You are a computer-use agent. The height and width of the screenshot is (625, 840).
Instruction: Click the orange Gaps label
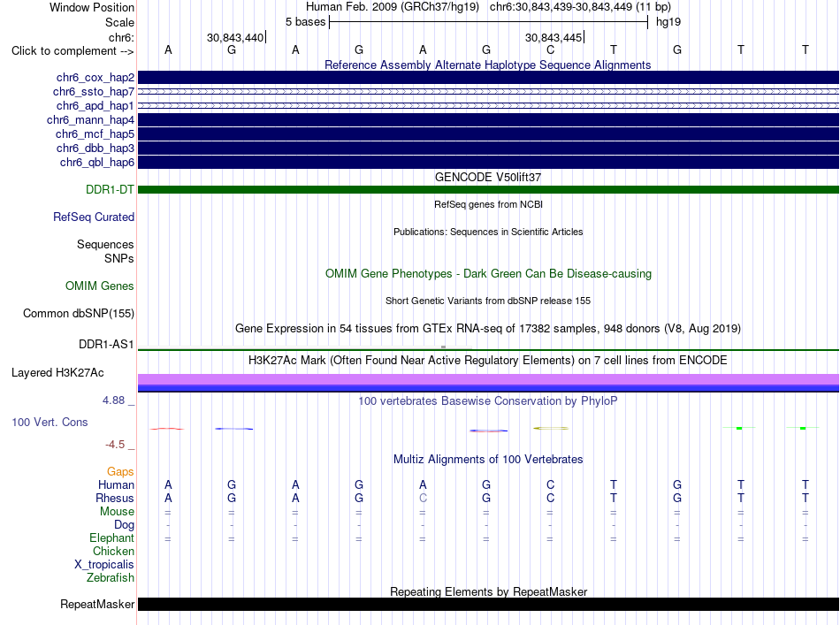(x=120, y=471)
